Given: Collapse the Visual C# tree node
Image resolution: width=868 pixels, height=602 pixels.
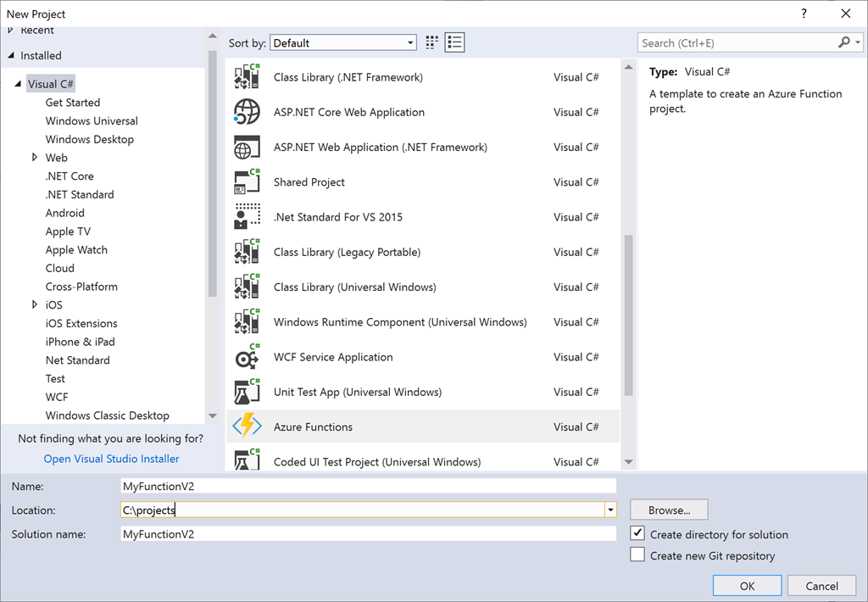Looking at the screenshot, I should tap(18, 84).
